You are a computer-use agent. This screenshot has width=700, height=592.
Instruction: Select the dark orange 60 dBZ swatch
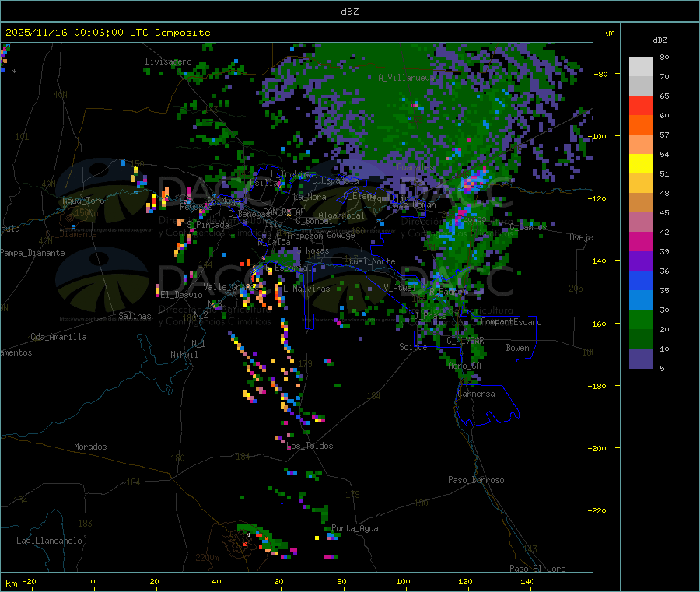(641, 125)
